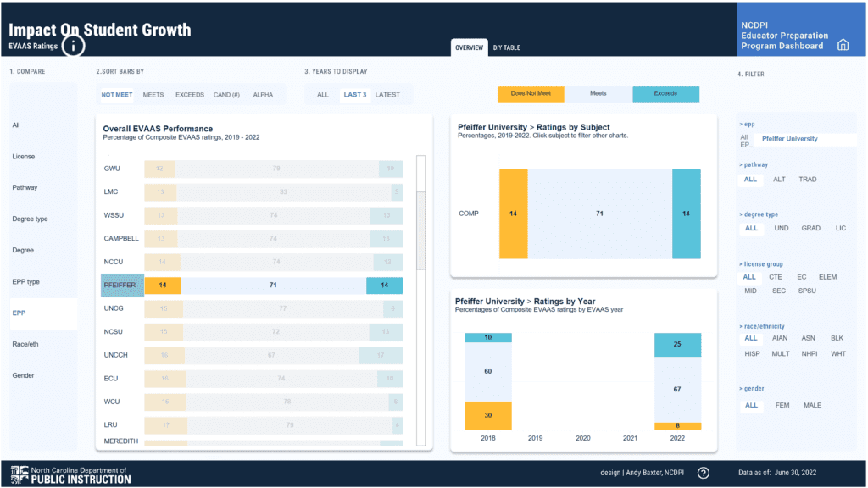Sort bars by MEETS
The image size is (868, 488).
coord(153,95)
